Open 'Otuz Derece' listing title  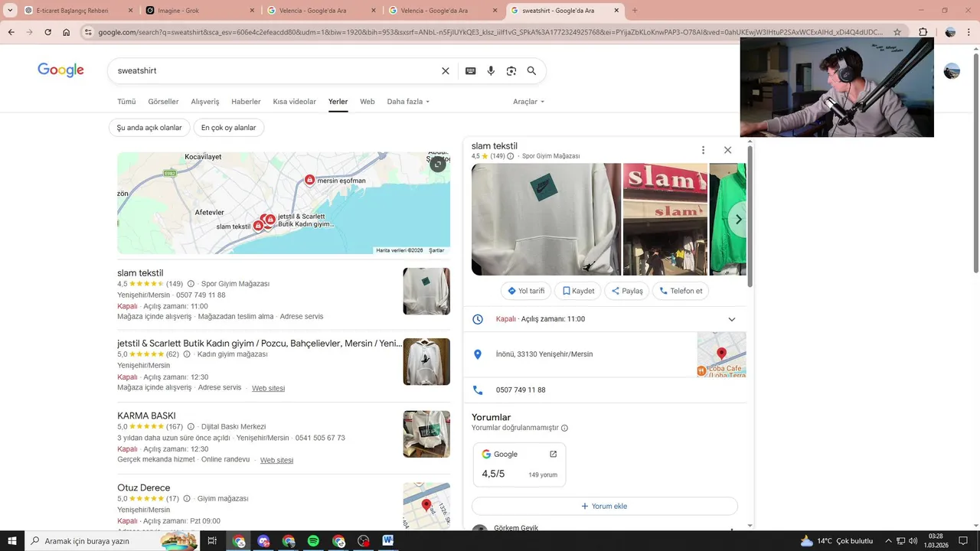(x=144, y=487)
